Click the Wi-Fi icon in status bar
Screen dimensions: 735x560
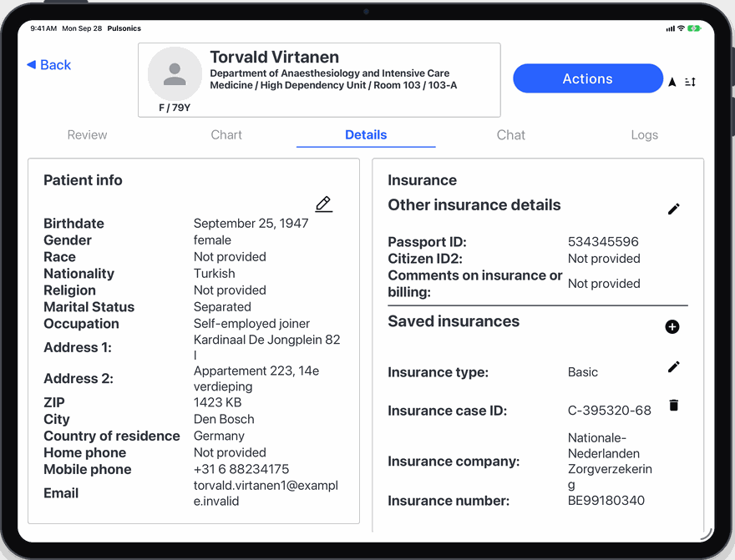681,28
